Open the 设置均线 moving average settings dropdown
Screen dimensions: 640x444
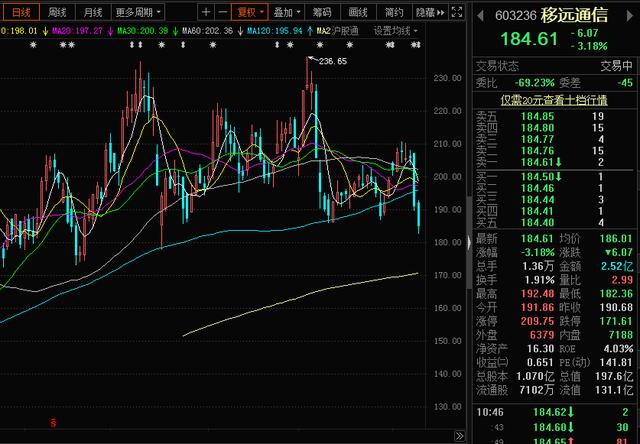point(396,31)
